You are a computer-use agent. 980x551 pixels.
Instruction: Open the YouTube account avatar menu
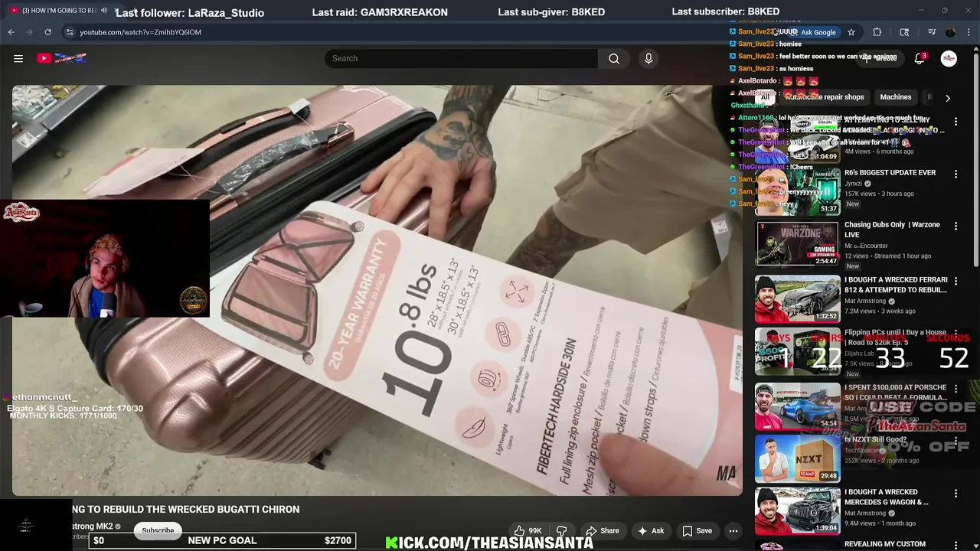point(949,59)
